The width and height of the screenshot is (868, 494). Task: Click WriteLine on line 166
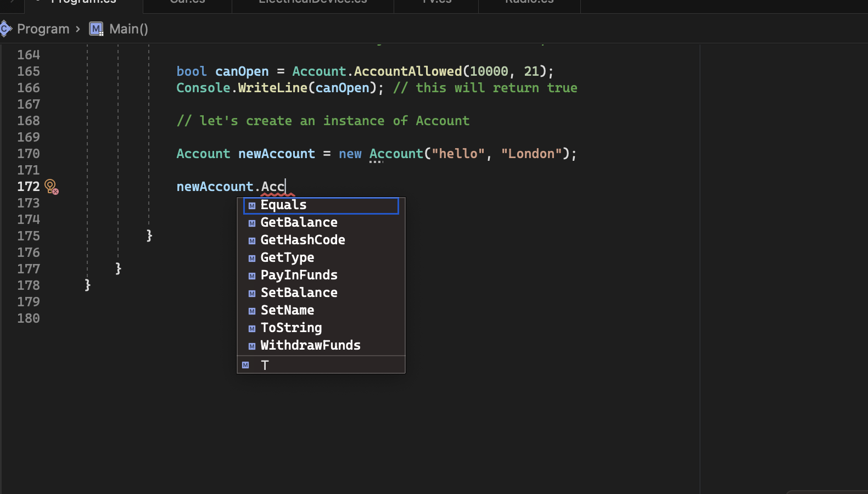[x=272, y=88]
